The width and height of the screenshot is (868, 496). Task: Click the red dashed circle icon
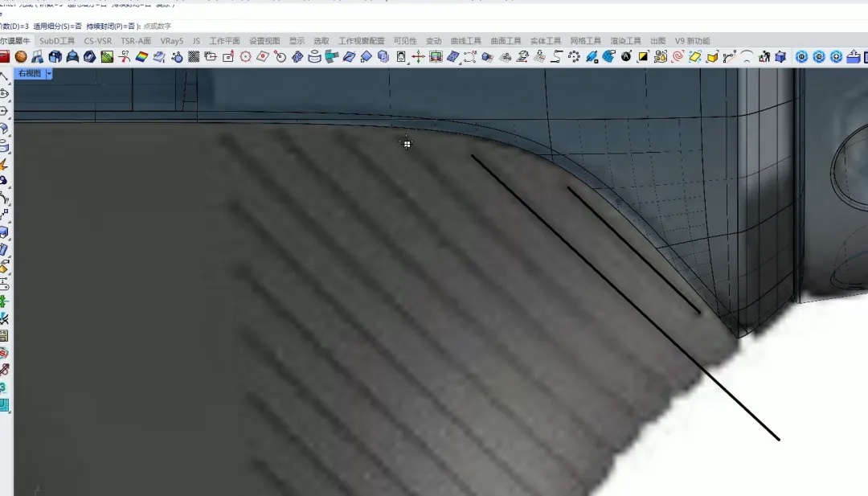point(245,56)
